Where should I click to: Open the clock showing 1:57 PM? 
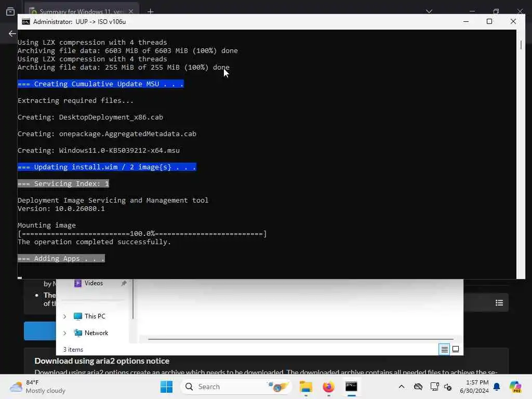(474, 387)
